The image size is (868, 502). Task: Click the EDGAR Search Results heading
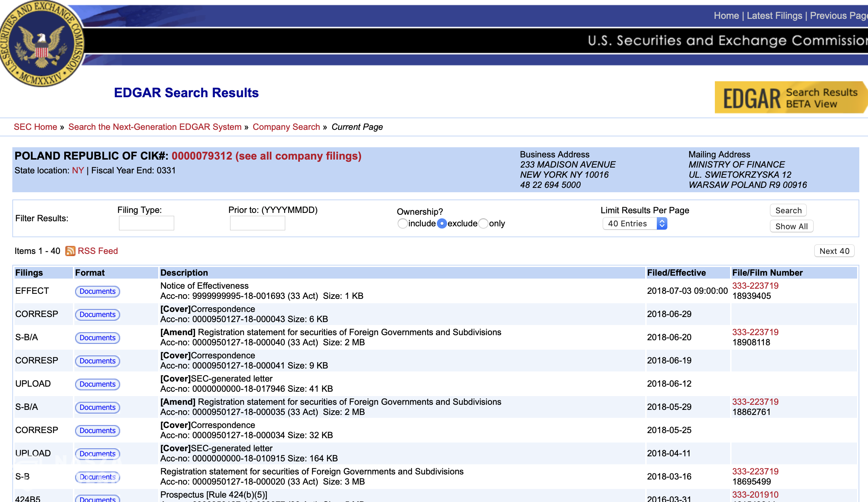point(186,93)
